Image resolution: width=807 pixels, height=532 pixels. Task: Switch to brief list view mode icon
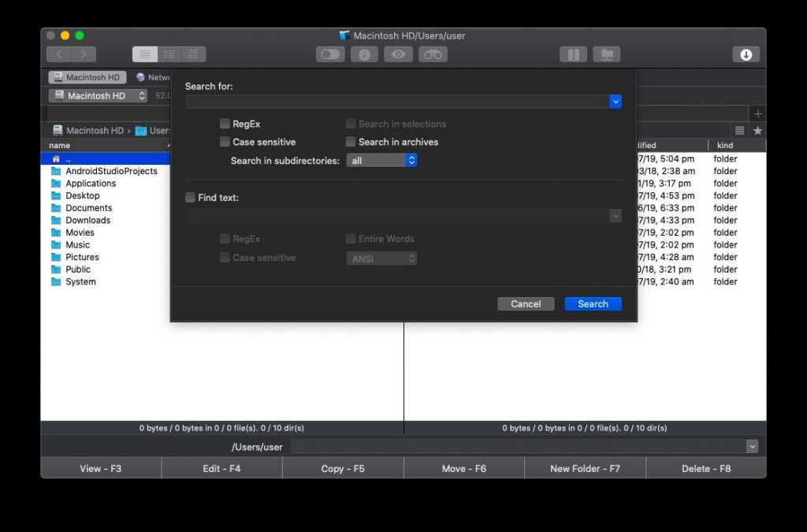169,54
